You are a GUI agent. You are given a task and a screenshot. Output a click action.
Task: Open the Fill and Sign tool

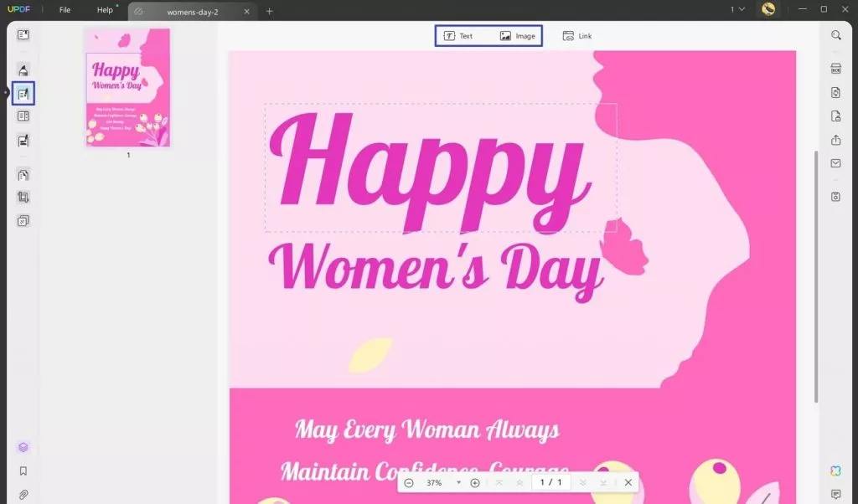pos(23,141)
